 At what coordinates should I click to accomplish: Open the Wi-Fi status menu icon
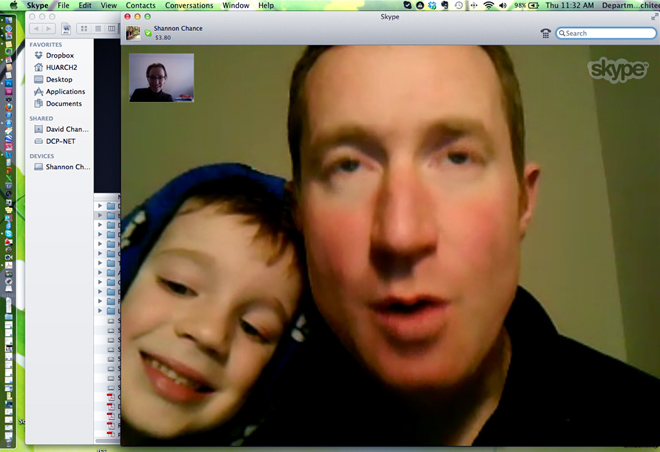tap(487, 6)
